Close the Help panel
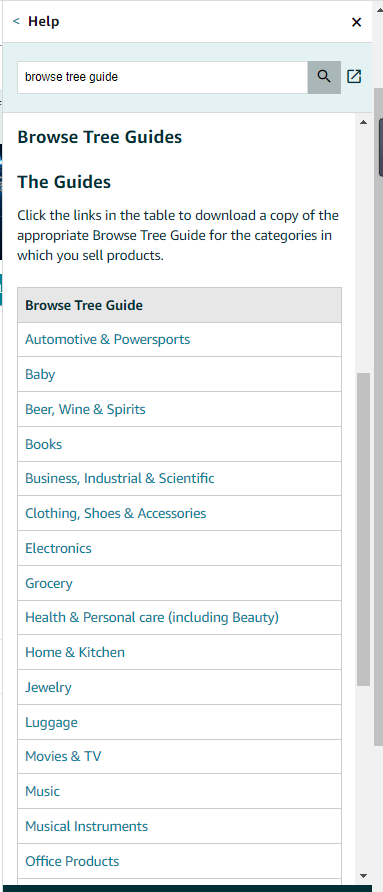 [x=356, y=22]
